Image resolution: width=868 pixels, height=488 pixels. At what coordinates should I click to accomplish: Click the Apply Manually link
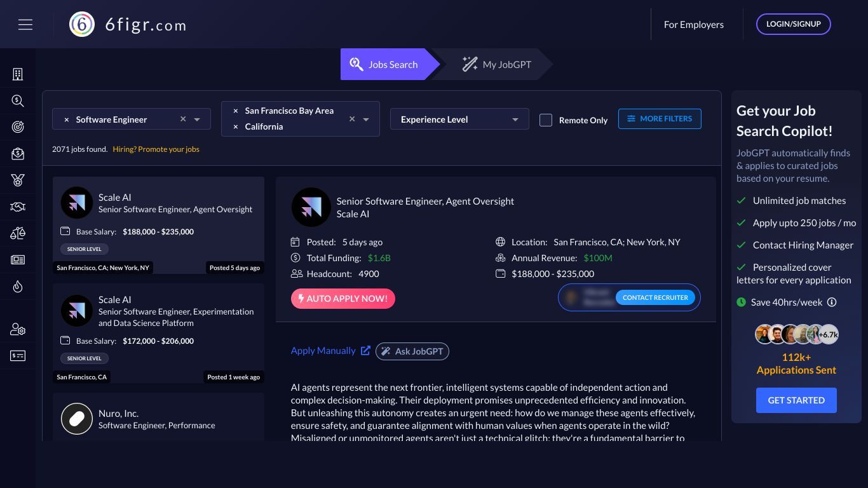pos(323,351)
